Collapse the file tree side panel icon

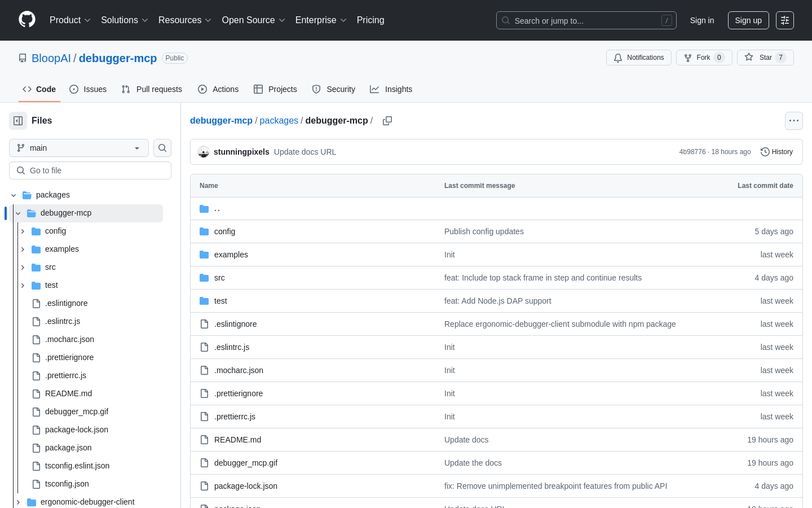coord(18,121)
